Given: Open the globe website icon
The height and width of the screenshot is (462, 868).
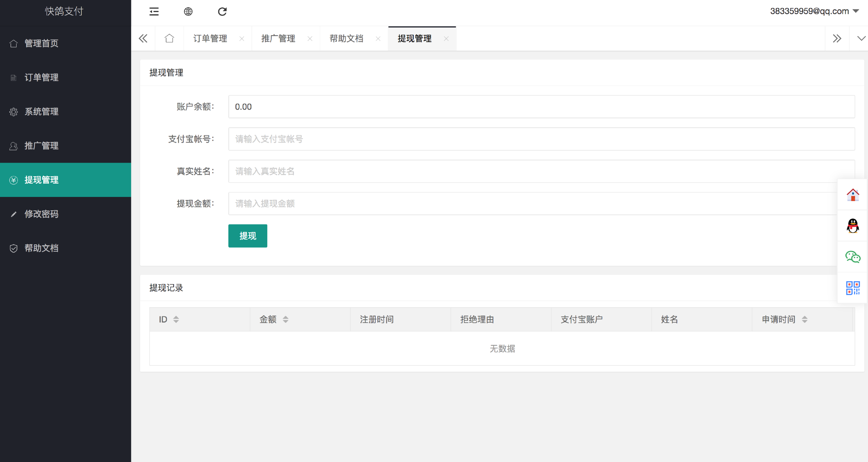Looking at the screenshot, I should click(x=188, y=11).
